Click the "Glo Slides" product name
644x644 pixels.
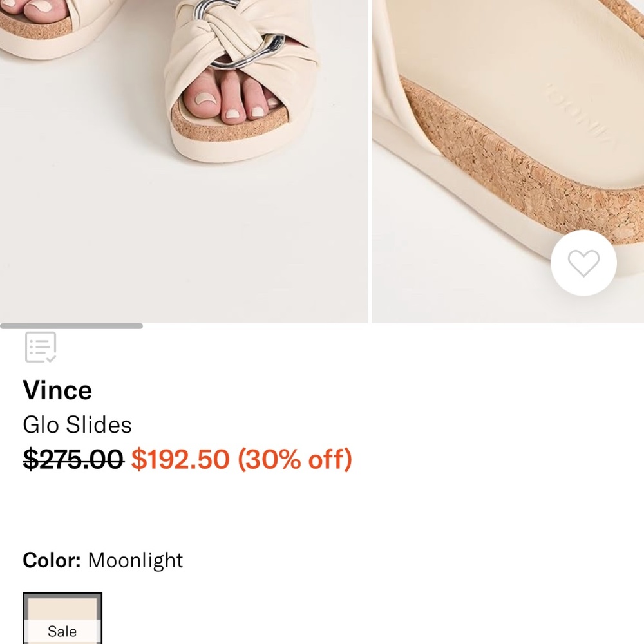click(x=77, y=424)
